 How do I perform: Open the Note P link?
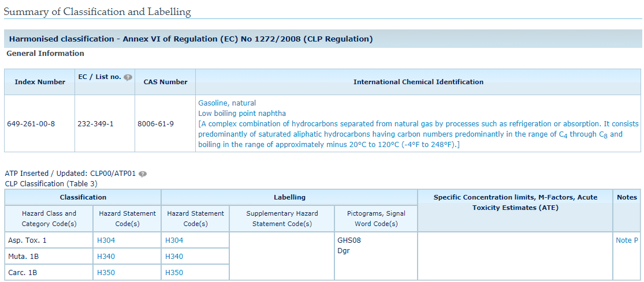tap(627, 240)
